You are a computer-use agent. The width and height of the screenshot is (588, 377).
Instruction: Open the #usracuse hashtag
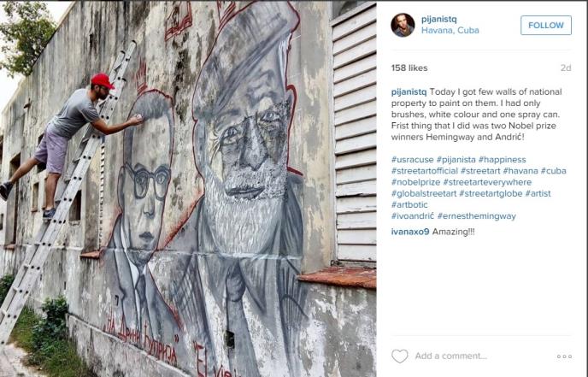(412, 160)
